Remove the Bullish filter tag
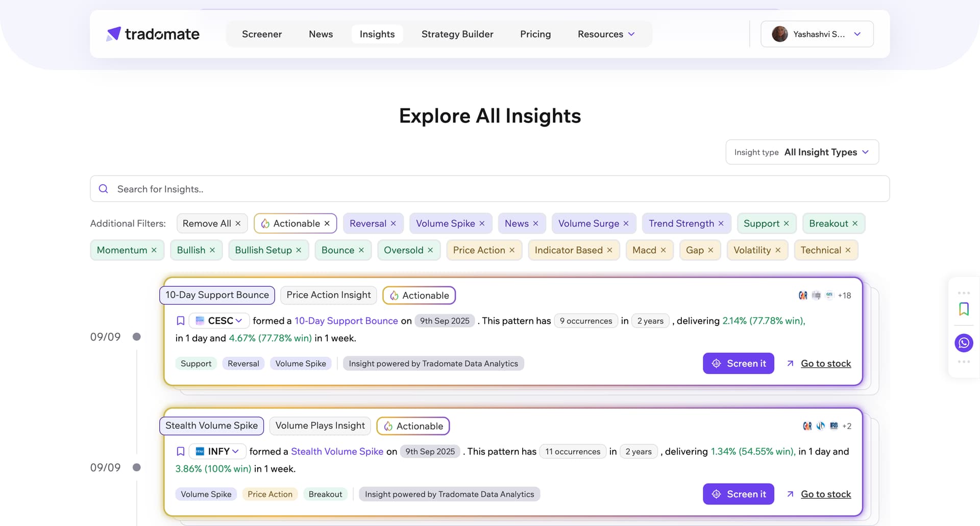The width and height of the screenshot is (980, 526). click(x=212, y=250)
